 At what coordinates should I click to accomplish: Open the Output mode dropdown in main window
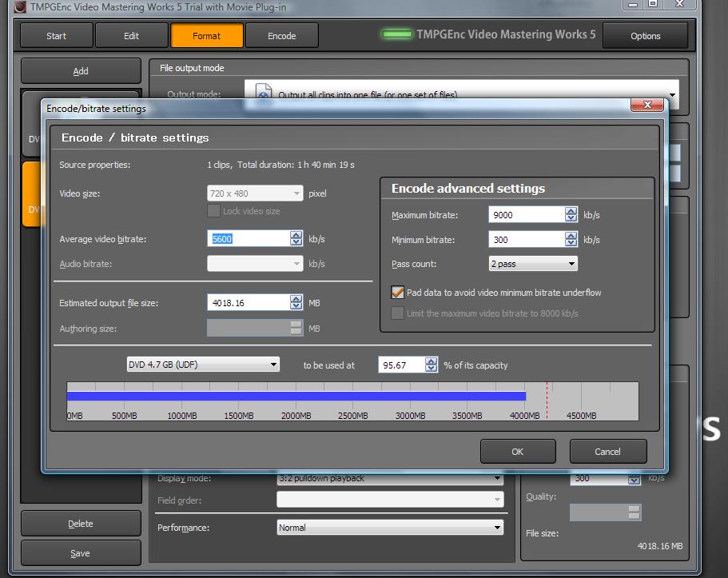(x=462, y=94)
